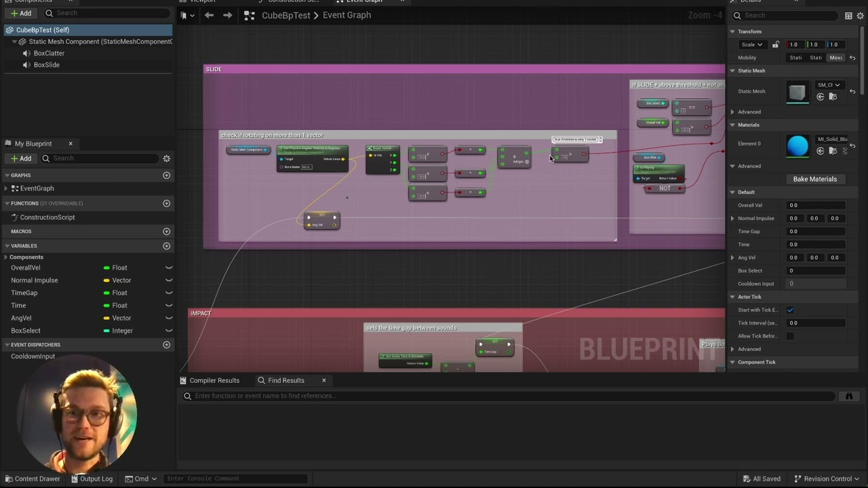868x488 pixels.
Task: Add a new event dispatcher with plus icon
Action: tap(166, 345)
